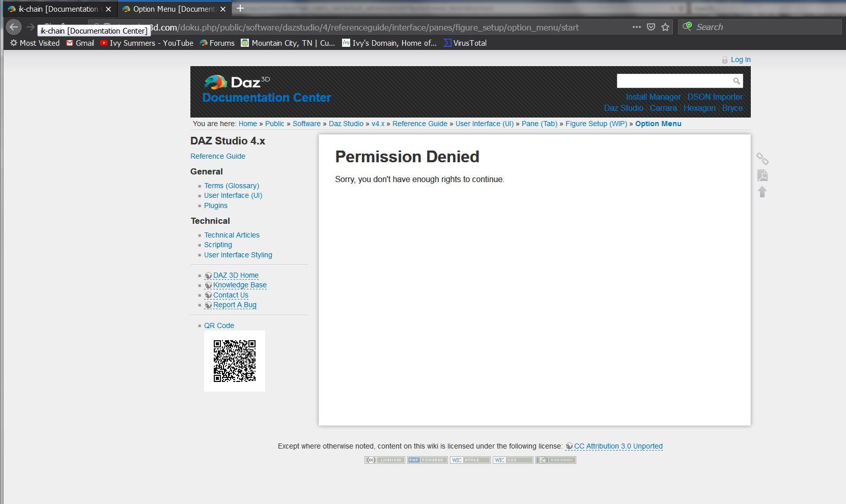Viewport: 846px width, 504px height.
Task: Open the VirusTotal bookmark
Action: click(x=465, y=43)
